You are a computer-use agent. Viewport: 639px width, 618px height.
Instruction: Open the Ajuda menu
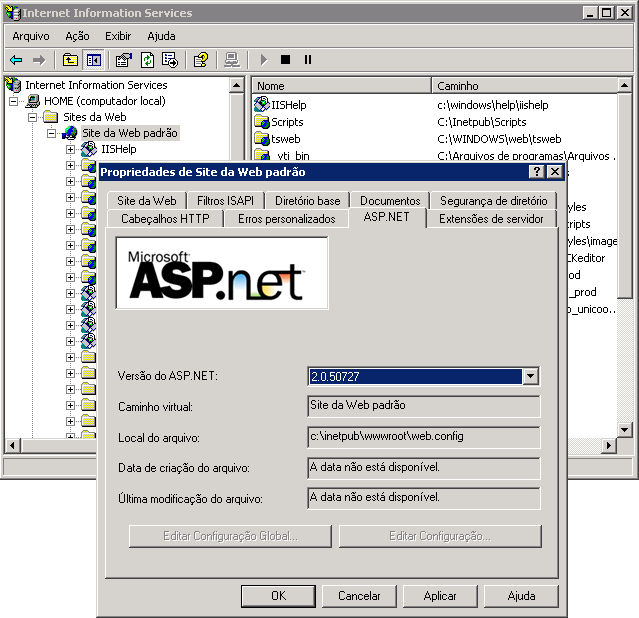point(161,36)
